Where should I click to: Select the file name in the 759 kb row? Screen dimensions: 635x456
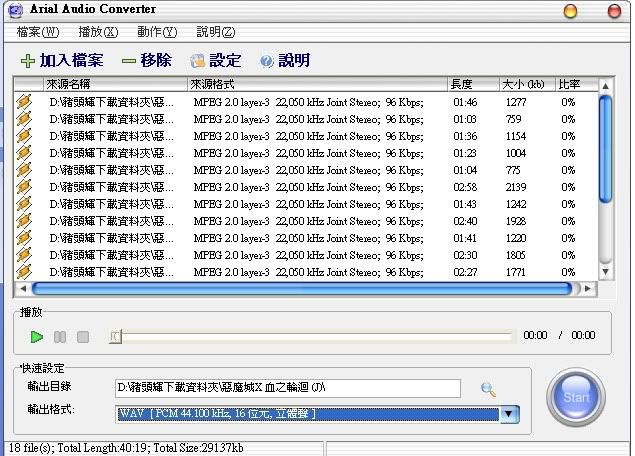[111, 119]
